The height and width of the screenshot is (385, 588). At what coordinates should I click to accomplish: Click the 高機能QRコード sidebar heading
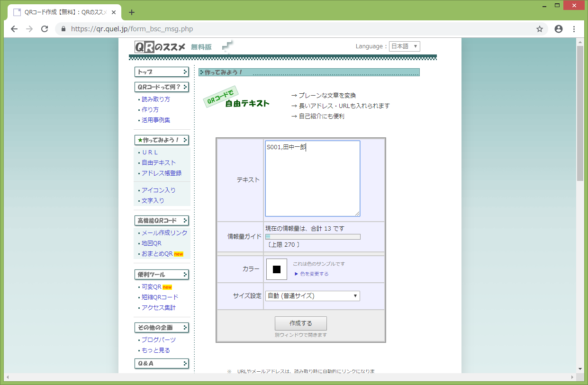point(162,221)
